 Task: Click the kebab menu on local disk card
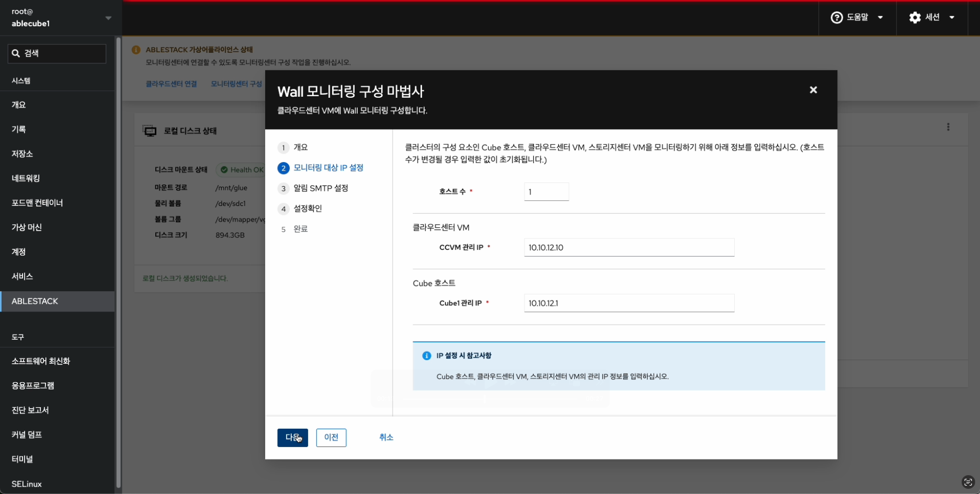(x=948, y=127)
